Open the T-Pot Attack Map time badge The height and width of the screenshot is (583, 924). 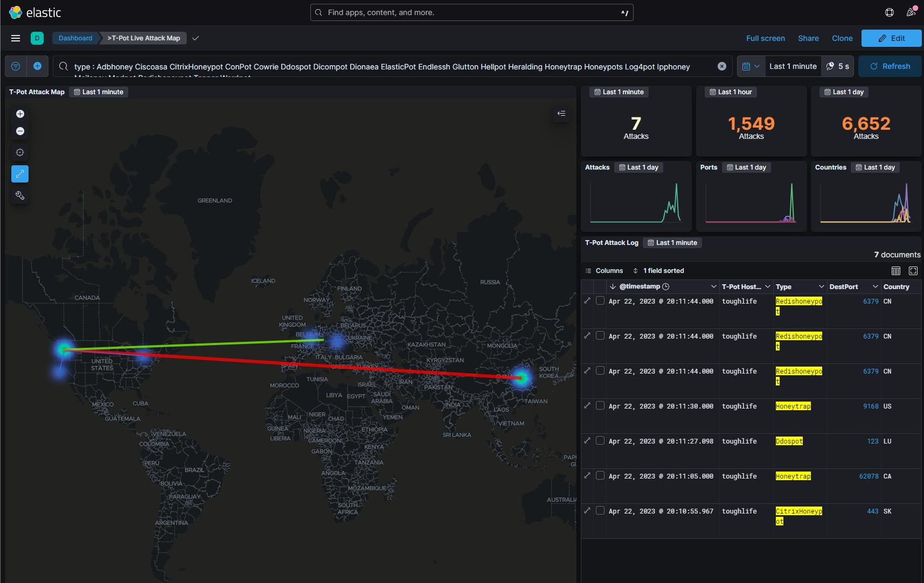point(99,92)
